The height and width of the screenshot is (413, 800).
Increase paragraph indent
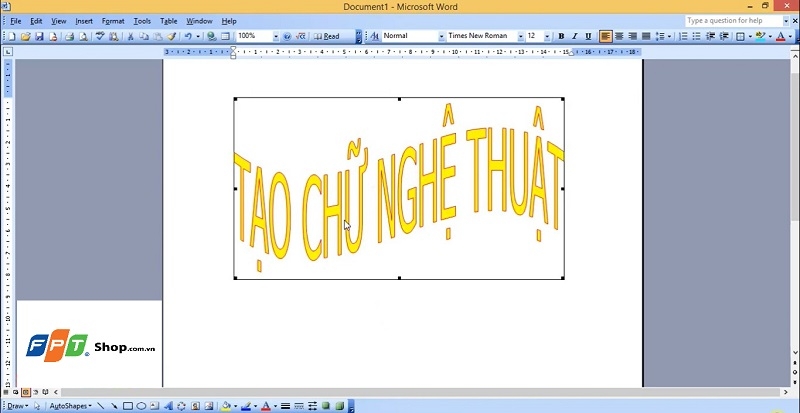723,36
